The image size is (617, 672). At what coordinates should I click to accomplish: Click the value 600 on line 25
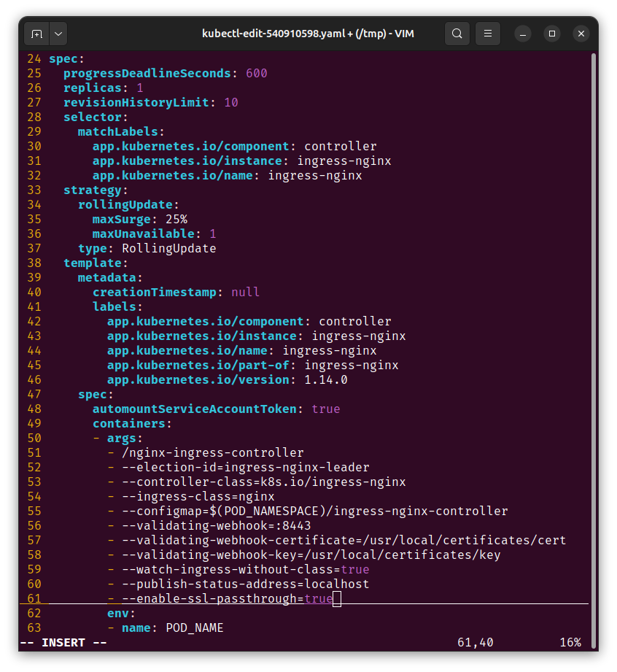pos(256,73)
